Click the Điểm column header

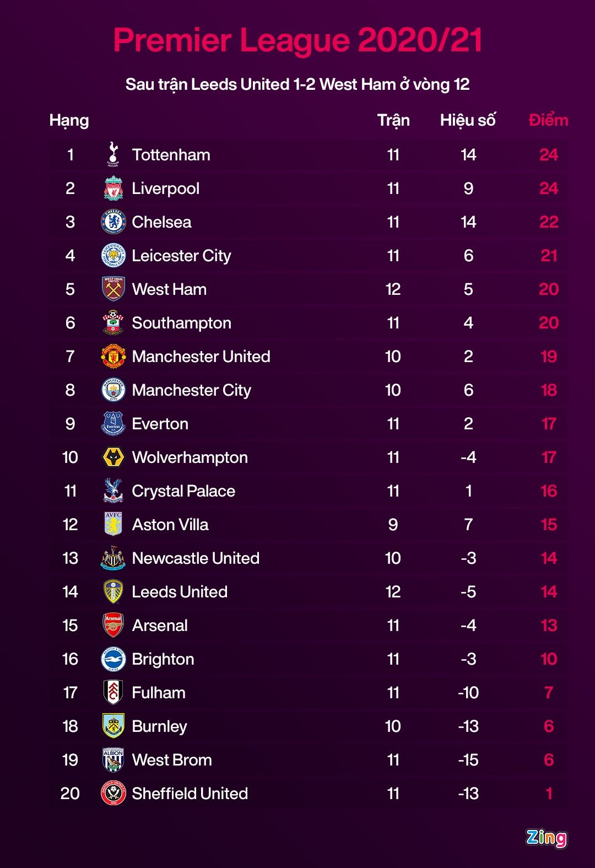point(548,120)
